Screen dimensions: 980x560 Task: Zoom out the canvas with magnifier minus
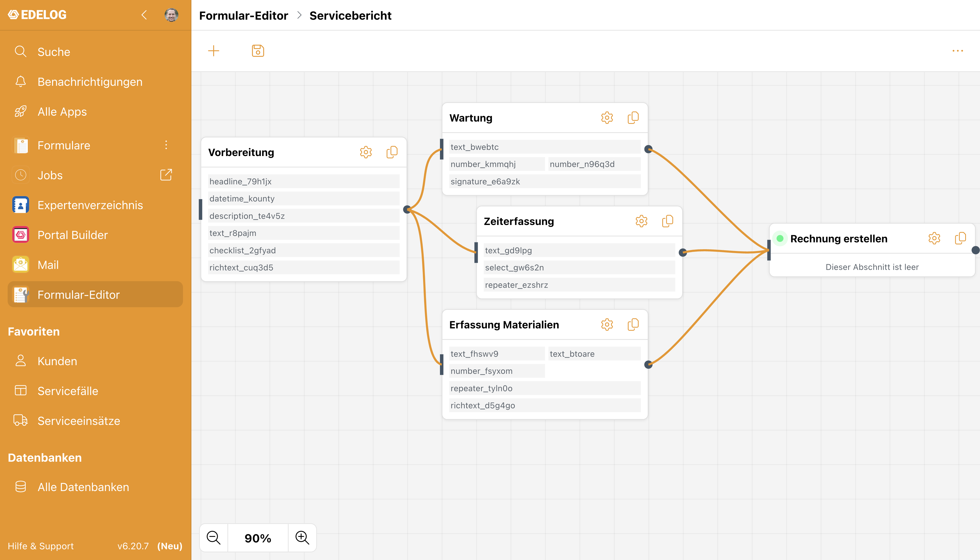[214, 538]
